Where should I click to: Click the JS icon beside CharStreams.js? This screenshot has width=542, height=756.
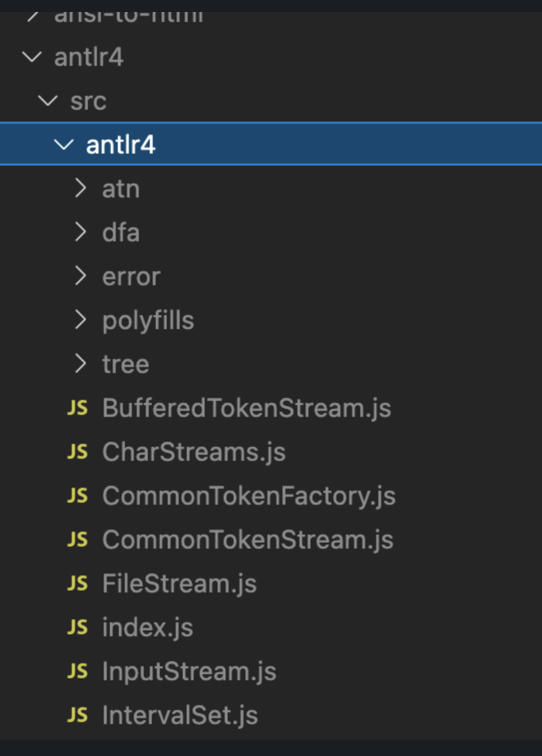[78, 452]
